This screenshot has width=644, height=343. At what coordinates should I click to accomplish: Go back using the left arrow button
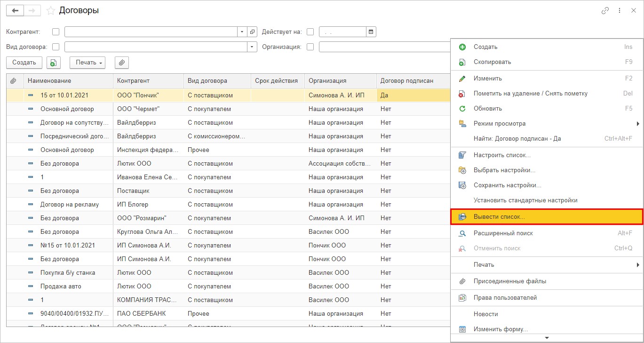click(x=15, y=10)
